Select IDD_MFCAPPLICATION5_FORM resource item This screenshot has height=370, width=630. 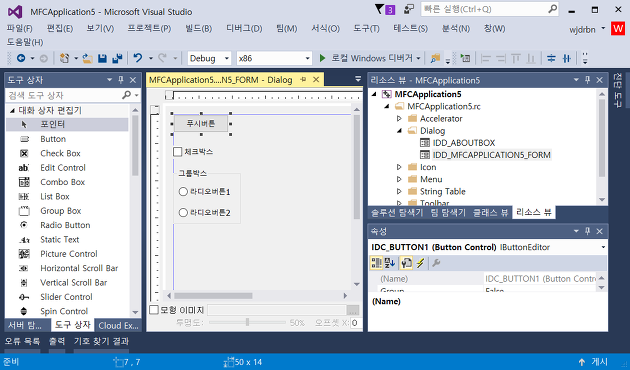pos(491,155)
